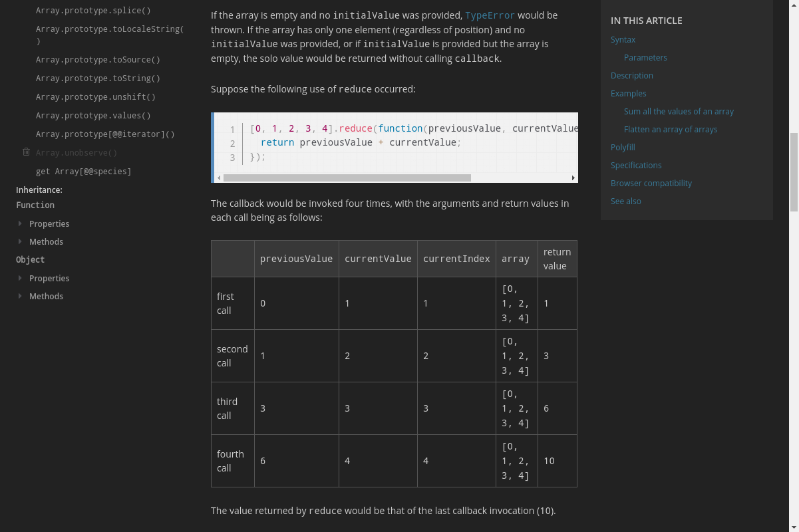Click the code block's left scroll arrow
Screen dimensions: 799x532
(x=219, y=178)
